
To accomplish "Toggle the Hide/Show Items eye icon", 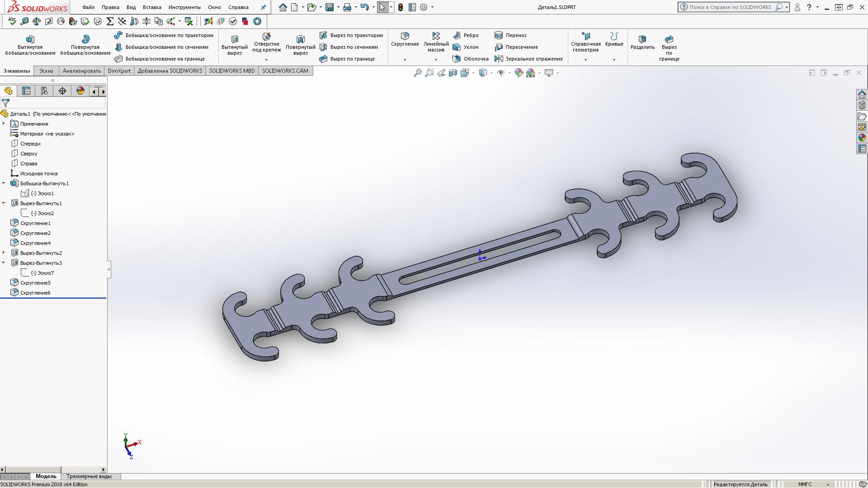I will pos(501,73).
